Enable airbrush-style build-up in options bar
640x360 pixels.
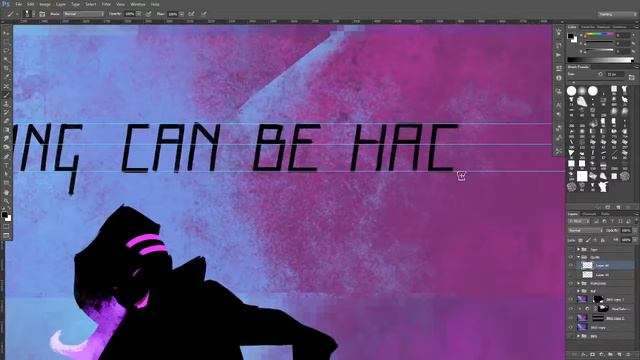pos(191,14)
